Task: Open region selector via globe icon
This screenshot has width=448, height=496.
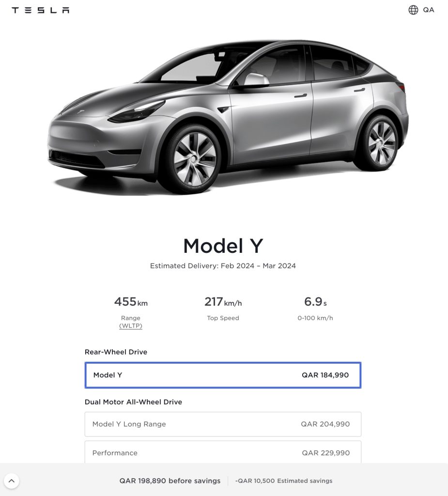Action: pos(413,10)
